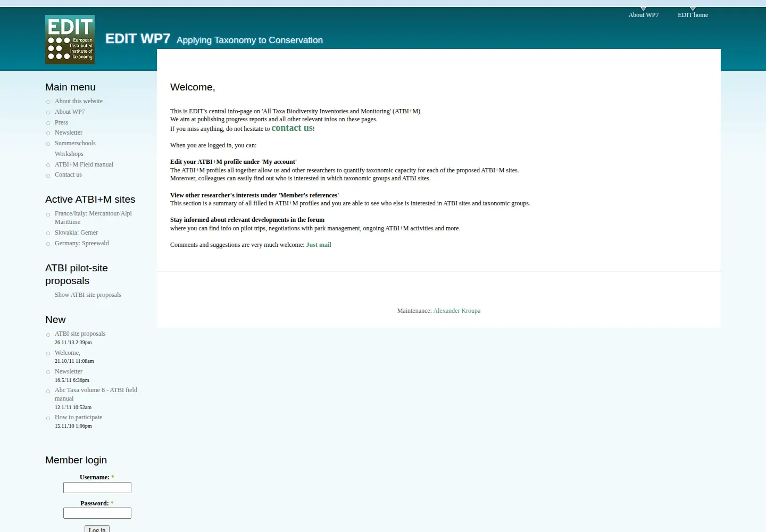Click timestamp text 26.11.'13 2:39pm
The width and height of the screenshot is (766, 532).
point(73,343)
